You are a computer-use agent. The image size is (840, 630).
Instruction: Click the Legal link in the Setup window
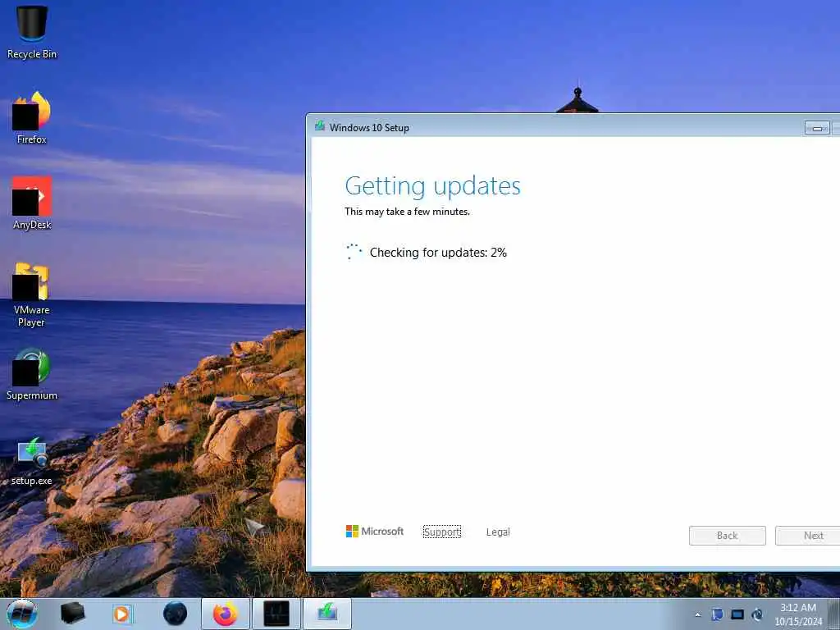498,532
